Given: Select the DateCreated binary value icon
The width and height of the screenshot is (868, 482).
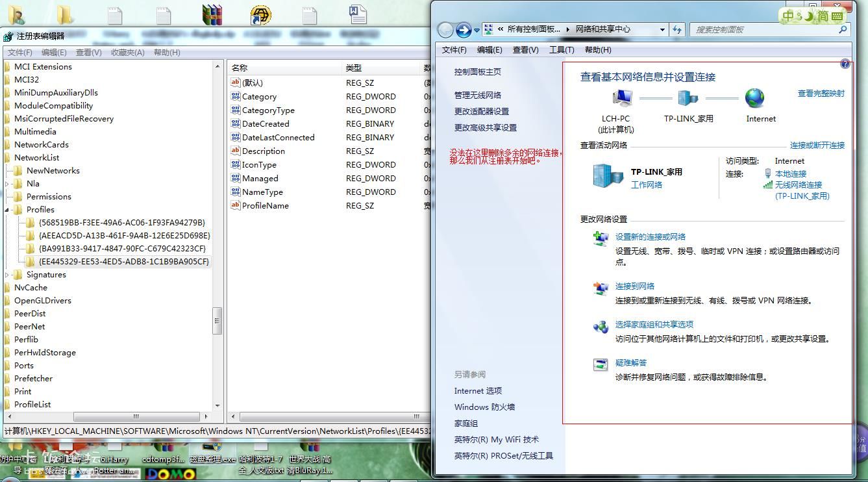Looking at the screenshot, I should pos(236,123).
